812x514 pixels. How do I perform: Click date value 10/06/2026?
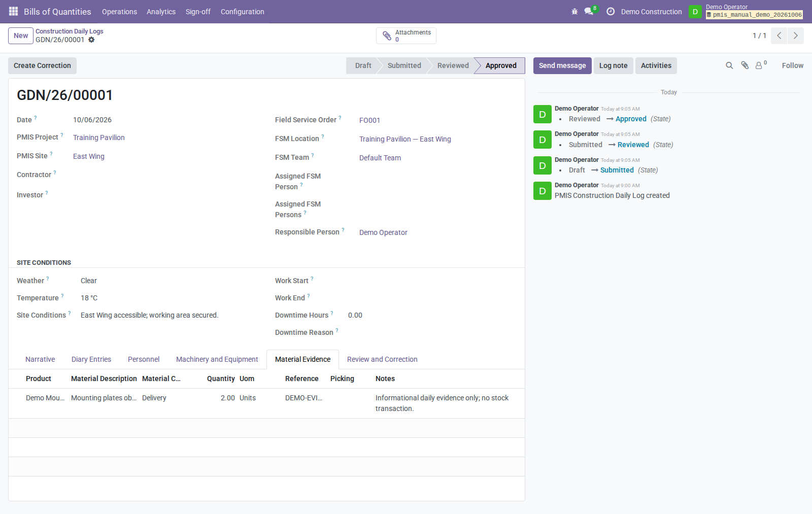(x=92, y=120)
